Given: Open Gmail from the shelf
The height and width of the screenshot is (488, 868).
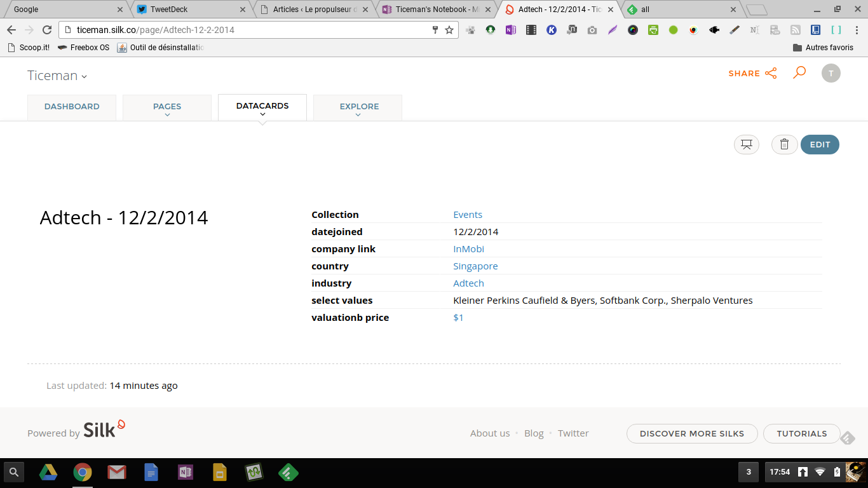Looking at the screenshot, I should pyautogui.click(x=117, y=472).
